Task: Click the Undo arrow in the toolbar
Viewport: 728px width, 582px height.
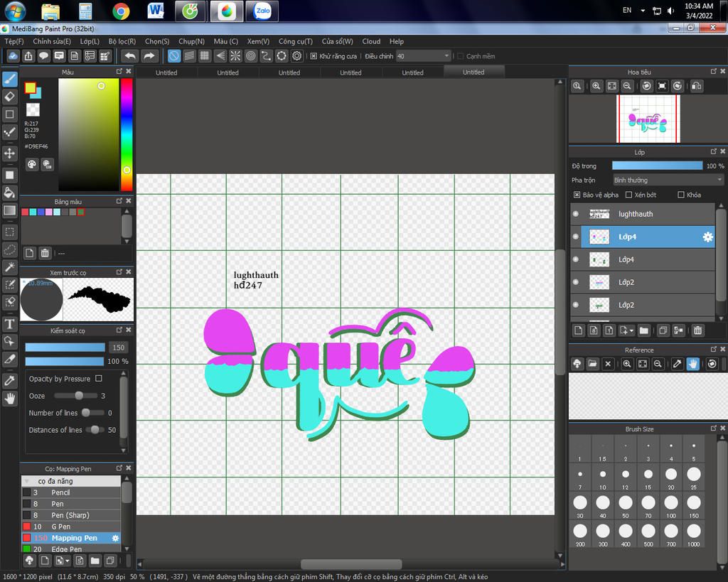Action: pyautogui.click(x=130, y=56)
